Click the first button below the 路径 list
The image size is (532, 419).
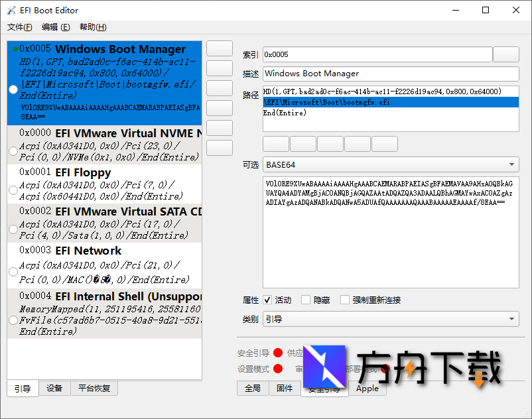point(276,144)
